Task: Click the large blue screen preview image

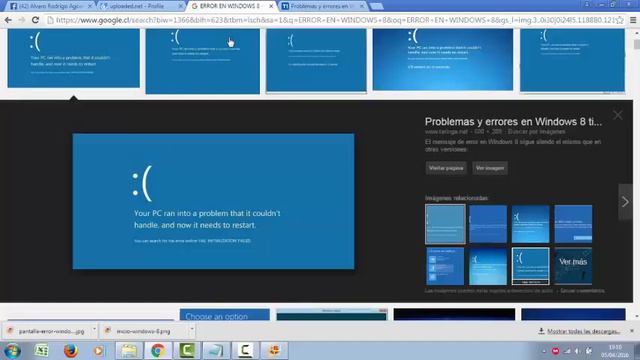Action: 213,201
